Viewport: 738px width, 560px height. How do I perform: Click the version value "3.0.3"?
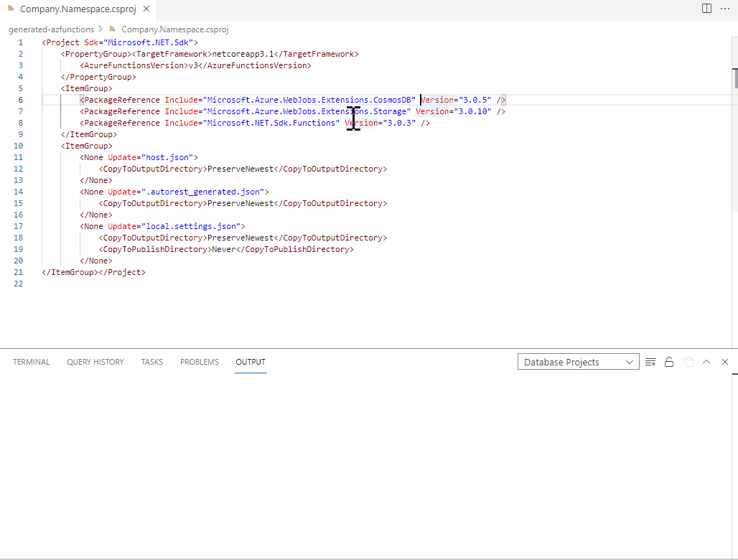click(x=399, y=123)
